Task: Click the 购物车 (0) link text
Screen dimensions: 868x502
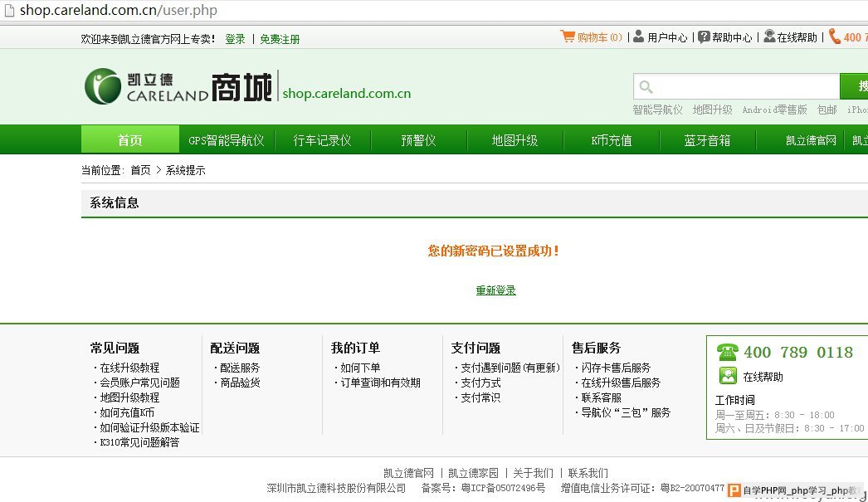Action: [600, 37]
